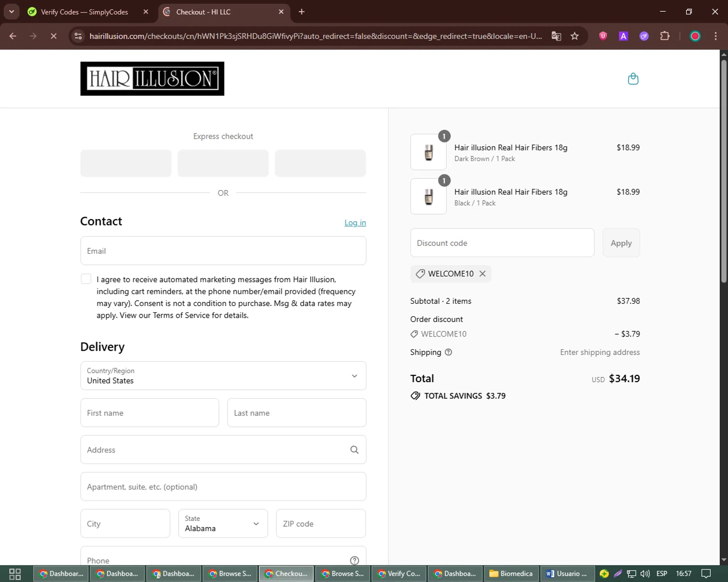This screenshot has height=582, width=728.
Task: Click the Log in link
Action: click(355, 223)
